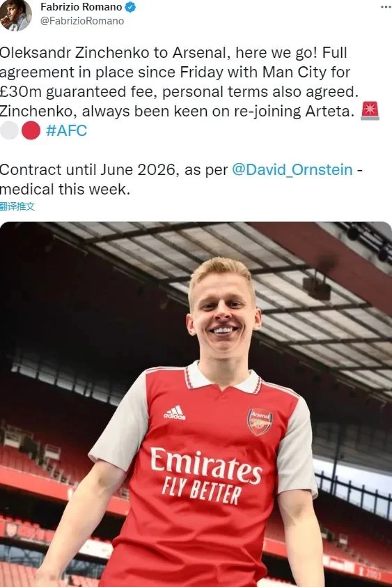Open the attached Zinchenko photo
392x587 pixels.
tap(196, 404)
